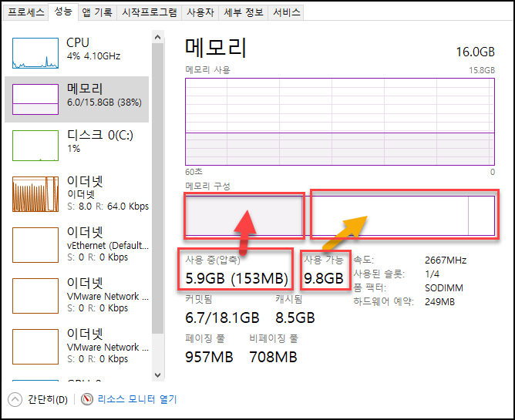Viewport: 515px width, 420px height.
Task: Open the 앱 기록 tab
Action: click(x=97, y=12)
